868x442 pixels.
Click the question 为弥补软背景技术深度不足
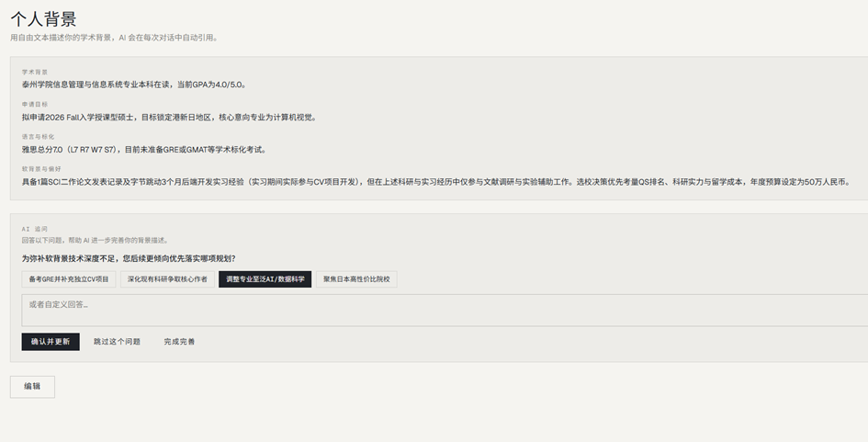coord(129,258)
